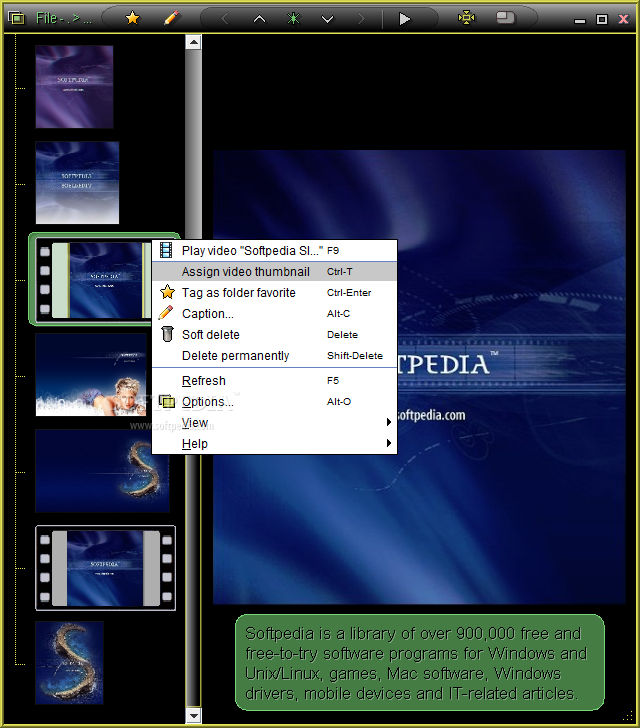Select the wide golden S thumbnail
Image resolution: width=640 pixels, height=728 pixels.
pyautogui.click(x=103, y=471)
